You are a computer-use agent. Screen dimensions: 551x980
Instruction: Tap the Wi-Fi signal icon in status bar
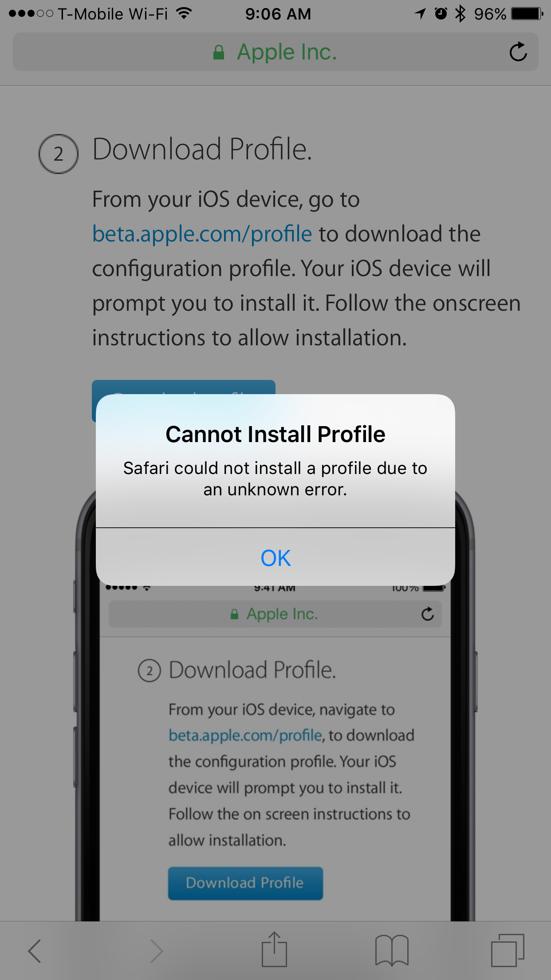click(184, 13)
